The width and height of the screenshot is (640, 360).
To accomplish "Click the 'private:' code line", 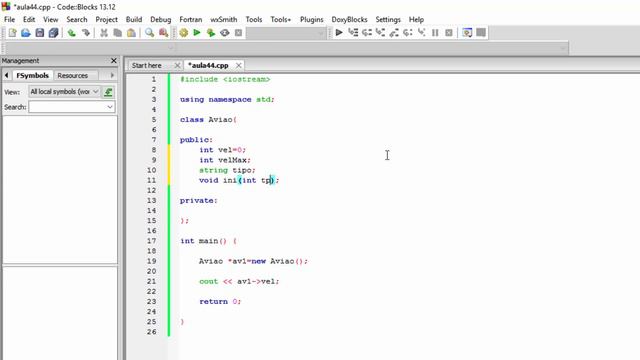I will [x=199, y=200].
